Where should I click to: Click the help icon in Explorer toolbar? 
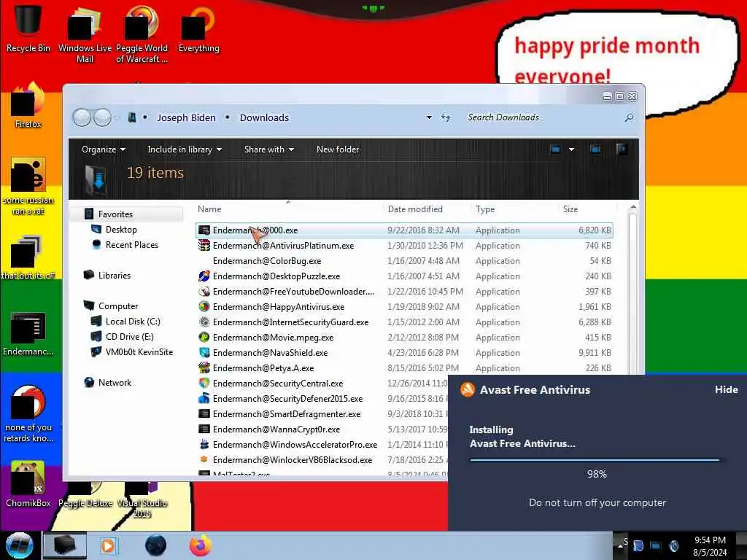622,149
